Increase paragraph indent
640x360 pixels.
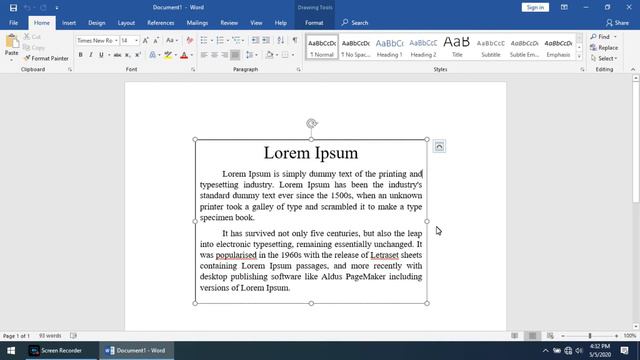[x=266, y=40]
